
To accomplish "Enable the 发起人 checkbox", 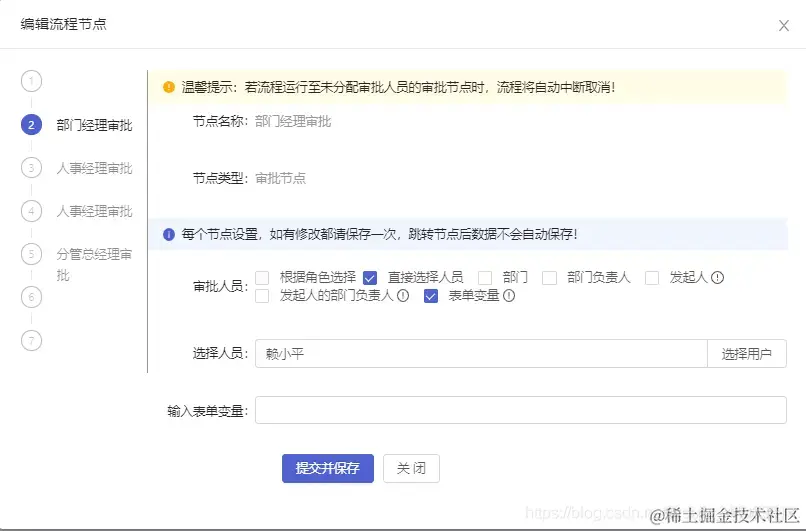I will tap(652, 278).
